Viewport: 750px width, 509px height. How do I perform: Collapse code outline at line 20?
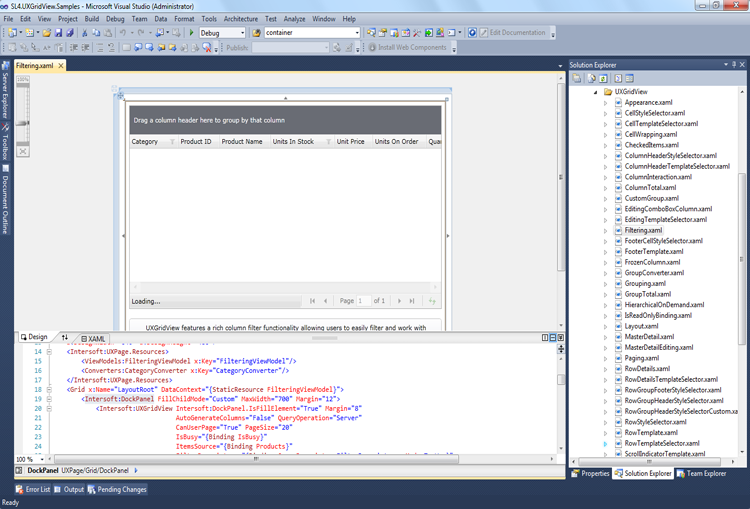pos(49,409)
